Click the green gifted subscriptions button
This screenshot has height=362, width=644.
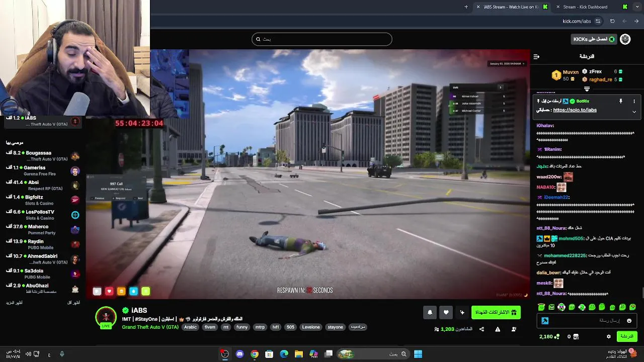point(496,312)
